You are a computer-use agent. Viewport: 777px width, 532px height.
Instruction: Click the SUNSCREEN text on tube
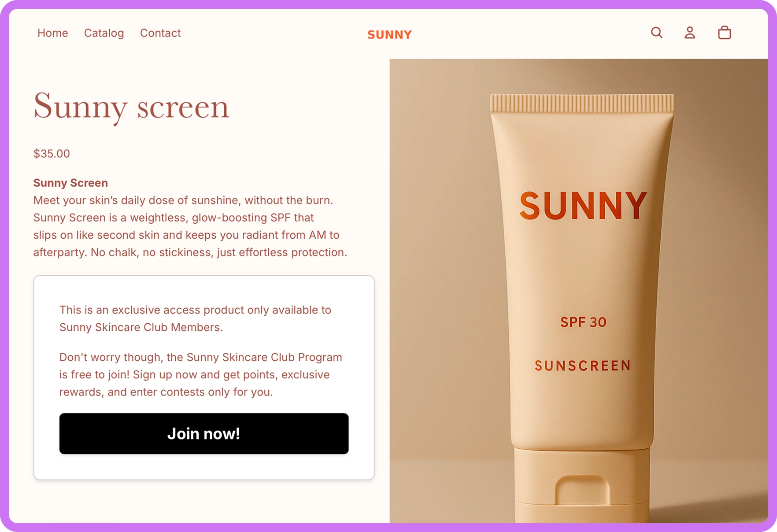(x=583, y=366)
